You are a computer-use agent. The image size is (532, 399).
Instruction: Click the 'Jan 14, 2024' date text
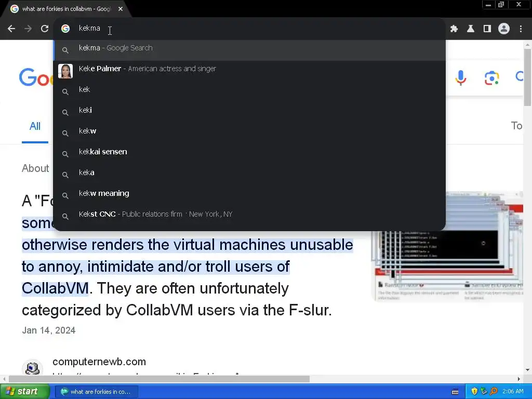point(49,330)
